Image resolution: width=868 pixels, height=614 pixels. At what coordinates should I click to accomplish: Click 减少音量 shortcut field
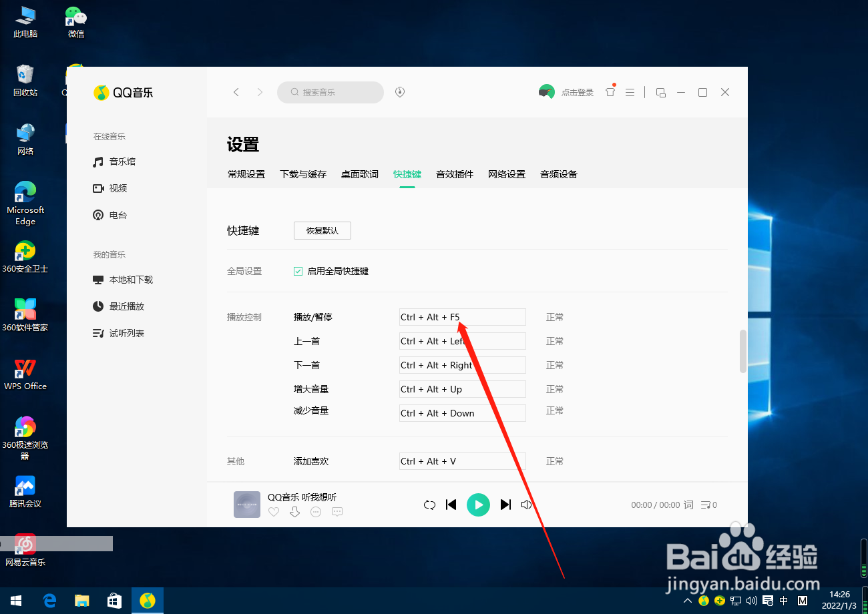coord(463,413)
